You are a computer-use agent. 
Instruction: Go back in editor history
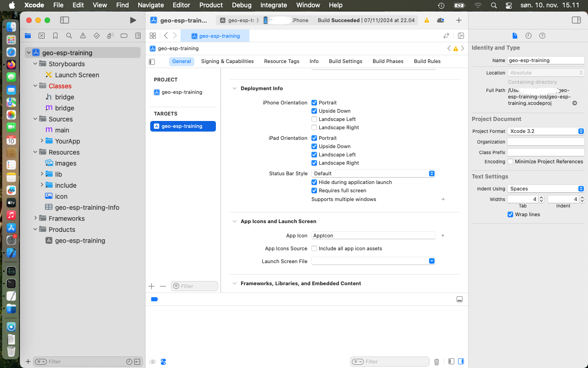[x=166, y=35]
